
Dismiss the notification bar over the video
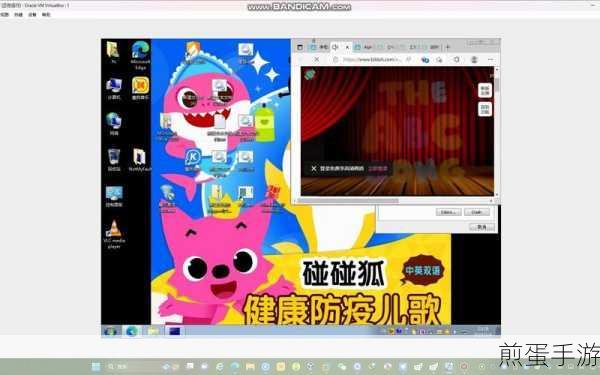pyautogui.click(x=314, y=168)
